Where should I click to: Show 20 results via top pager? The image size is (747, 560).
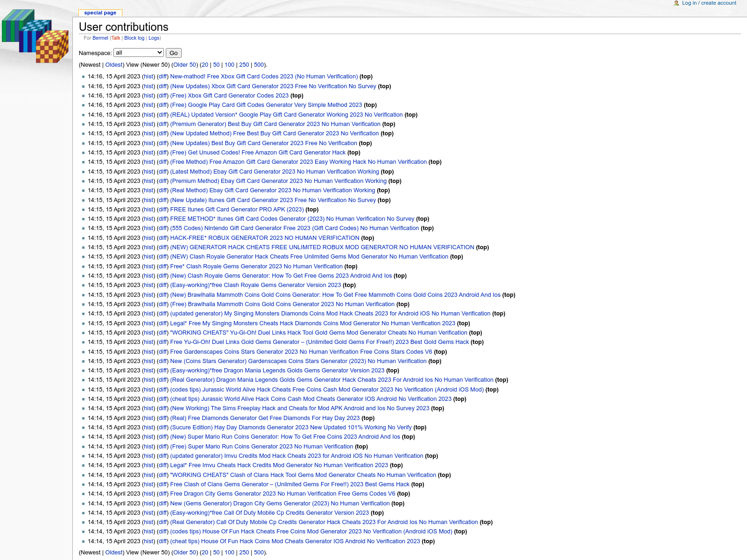point(205,65)
